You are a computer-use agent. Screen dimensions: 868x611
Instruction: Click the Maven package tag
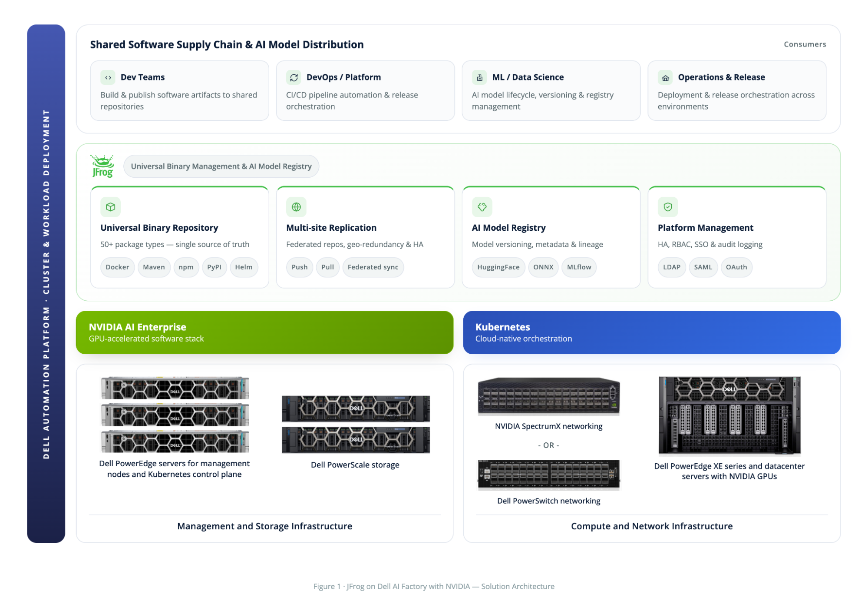154,267
